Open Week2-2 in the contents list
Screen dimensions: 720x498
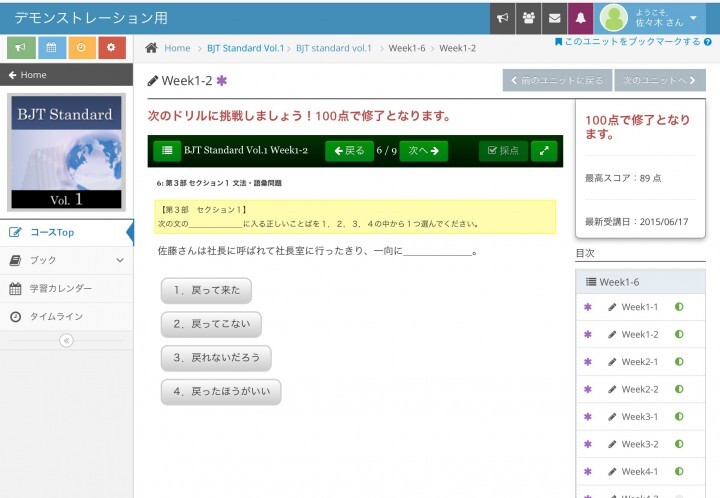[640, 390]
